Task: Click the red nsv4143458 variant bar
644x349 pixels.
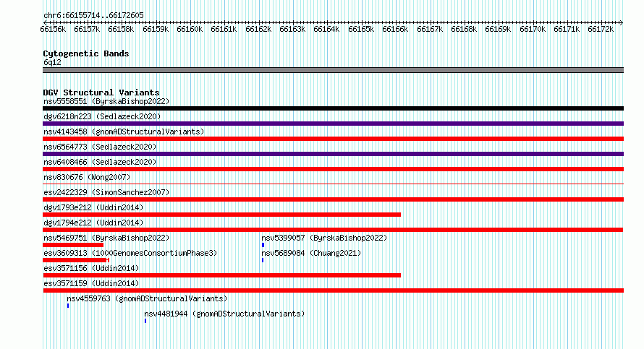Action: coord(333,139)
